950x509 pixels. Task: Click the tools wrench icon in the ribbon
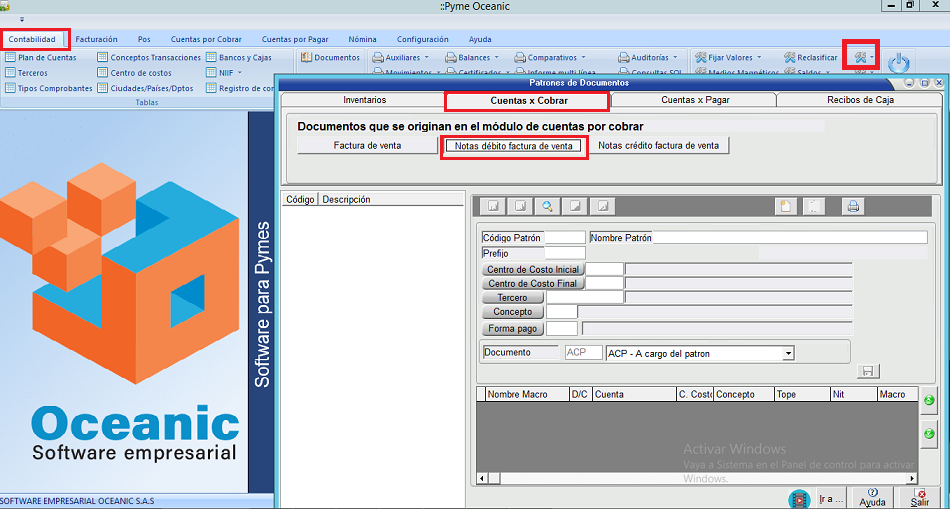(859, 57)
